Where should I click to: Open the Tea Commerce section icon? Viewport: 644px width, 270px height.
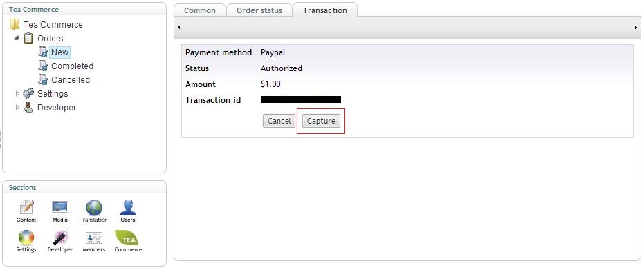[127, 238]
